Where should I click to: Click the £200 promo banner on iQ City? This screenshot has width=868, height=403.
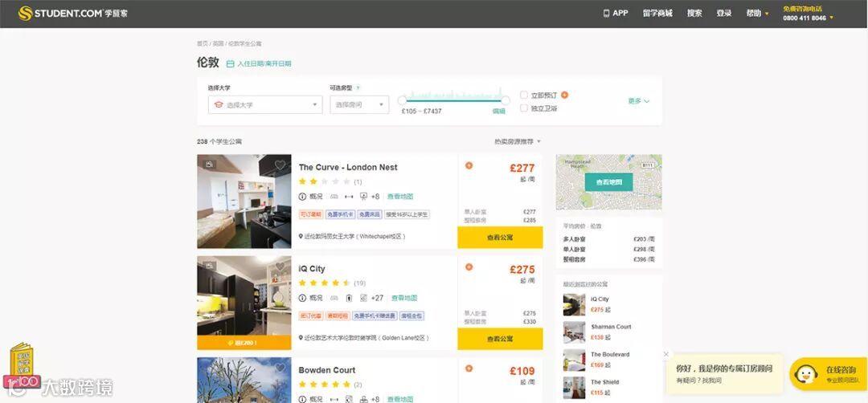(x=244, y=343)
